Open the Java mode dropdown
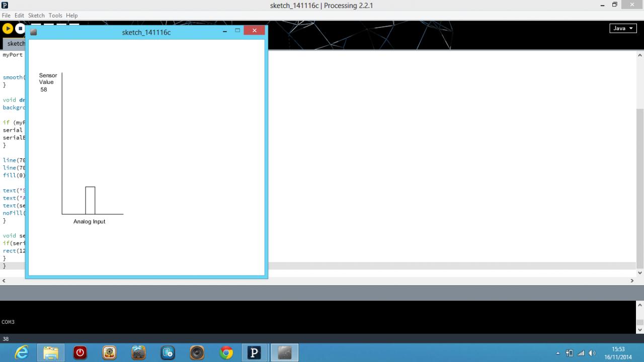The width and height of the screenshot is (644, 362). coord(623,29)
